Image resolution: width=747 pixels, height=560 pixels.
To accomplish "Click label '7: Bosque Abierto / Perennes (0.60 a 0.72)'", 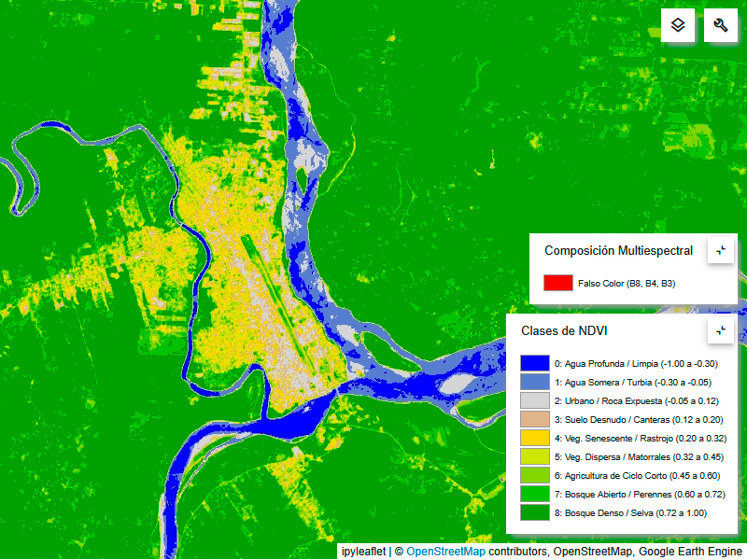I will [640, 495].
